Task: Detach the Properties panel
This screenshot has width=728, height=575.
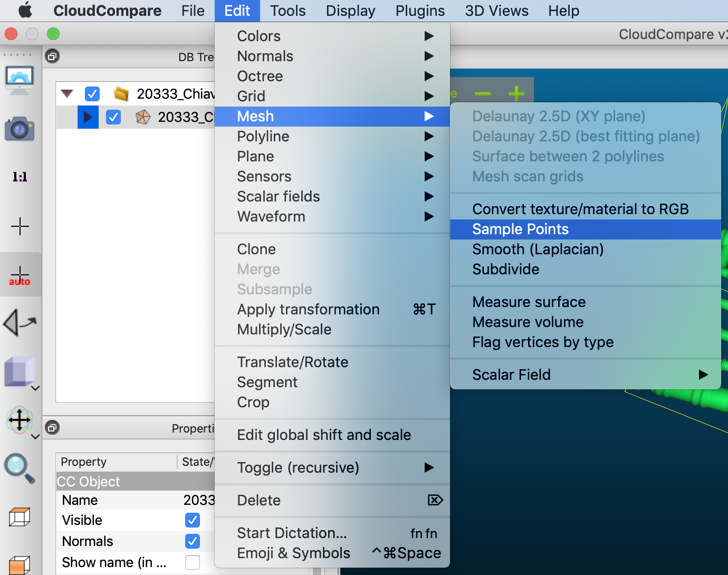Action: [x=52, y=427]
